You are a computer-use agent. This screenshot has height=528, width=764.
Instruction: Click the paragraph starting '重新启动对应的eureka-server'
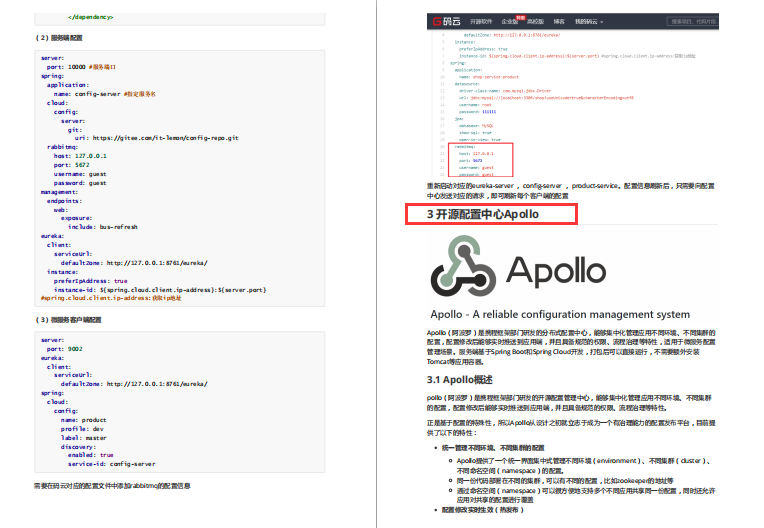tap(571, 191)
